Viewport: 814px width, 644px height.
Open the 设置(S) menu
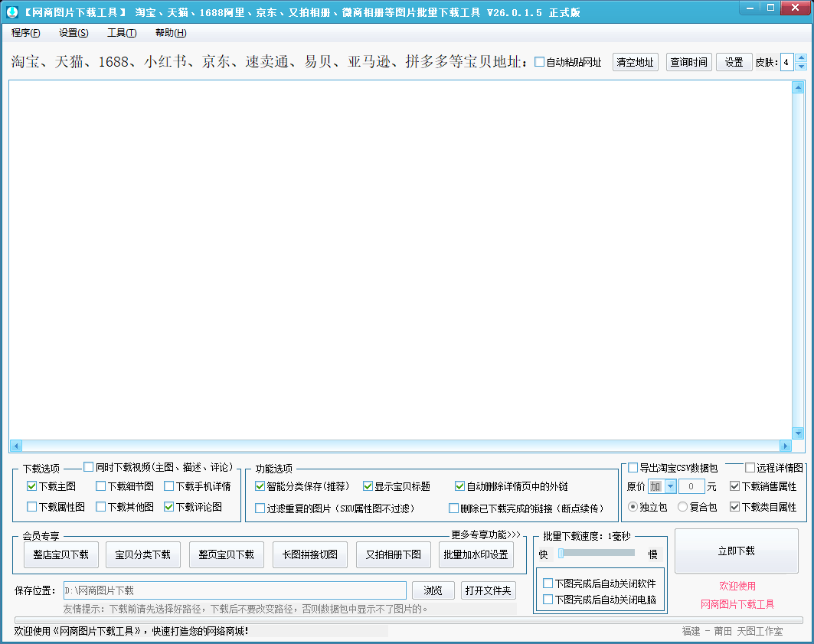tap(74, 33)
